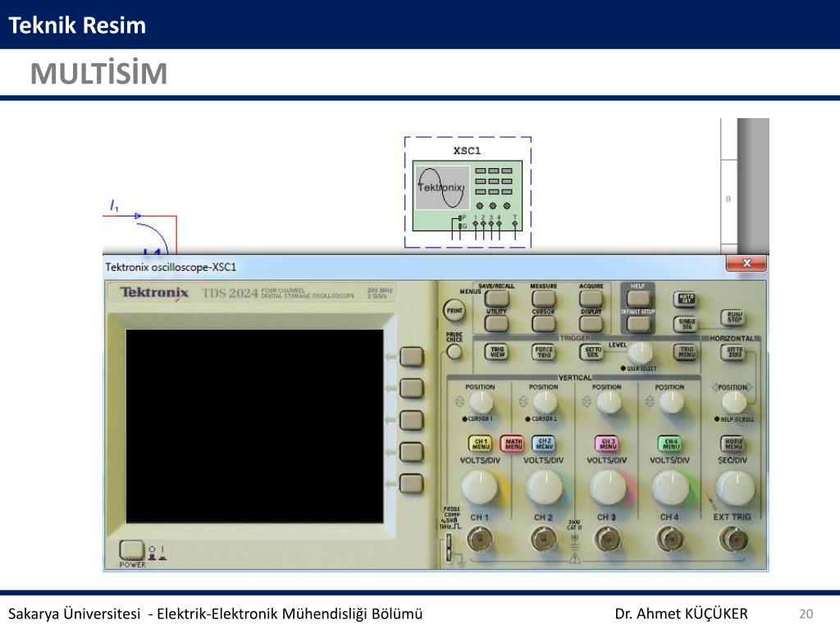840x630 pixels.
Task: Click the SET TO 50% trigger button
Action: (x=591, y=352)
